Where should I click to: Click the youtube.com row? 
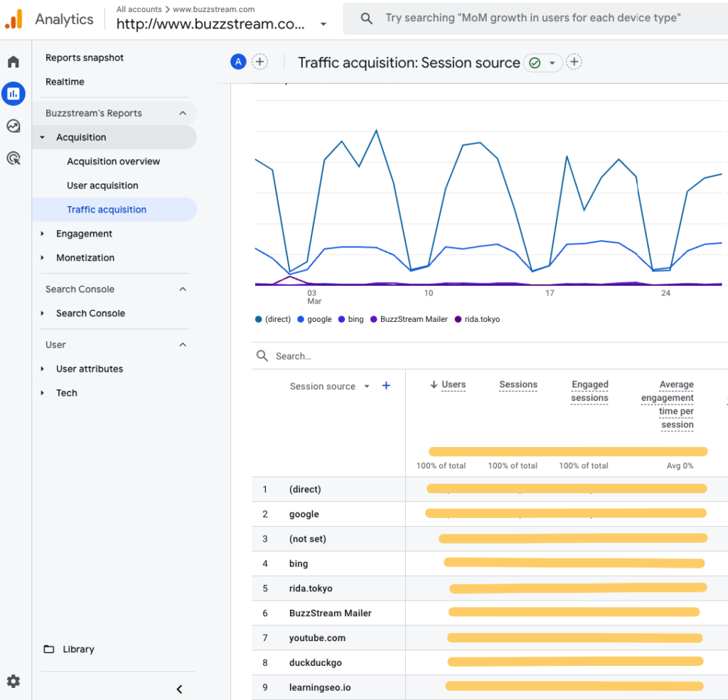tap(490, 637)
